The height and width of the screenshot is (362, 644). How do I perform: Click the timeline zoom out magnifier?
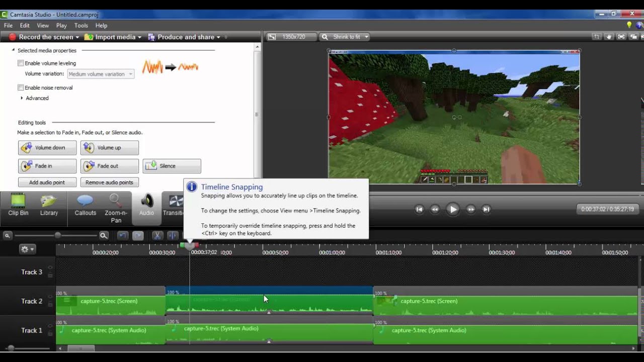[x=8, y=235]
